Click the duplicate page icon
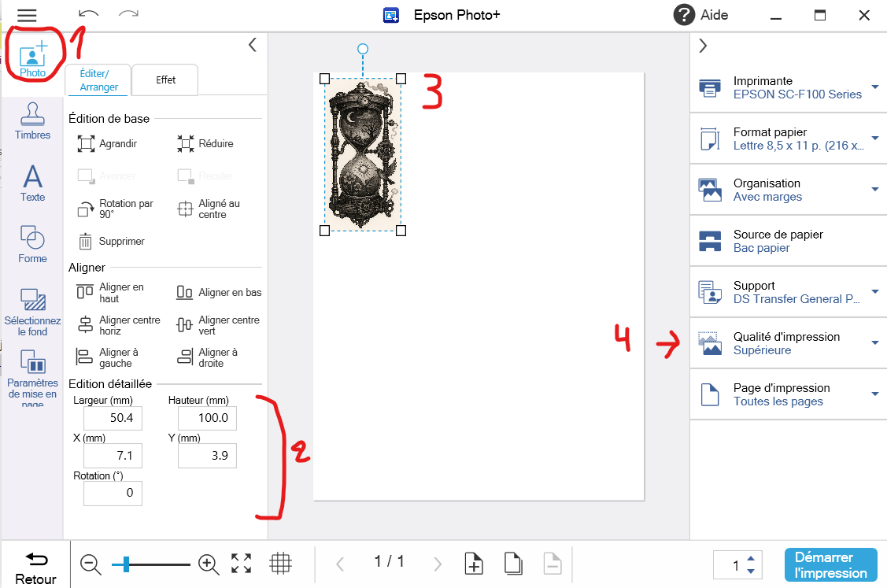 click(513, 564)
